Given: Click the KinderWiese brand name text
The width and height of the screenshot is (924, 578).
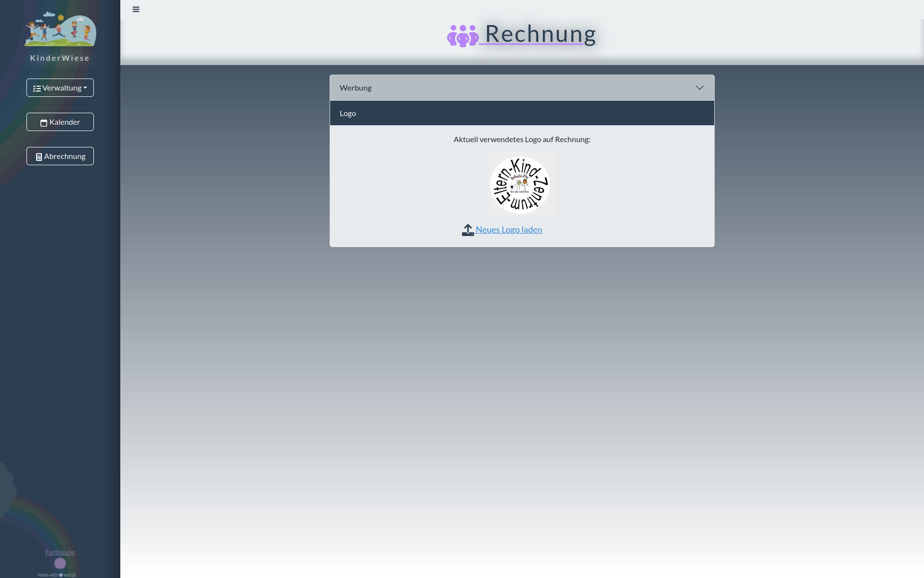Looking at the screenshot, I should 60,58.
